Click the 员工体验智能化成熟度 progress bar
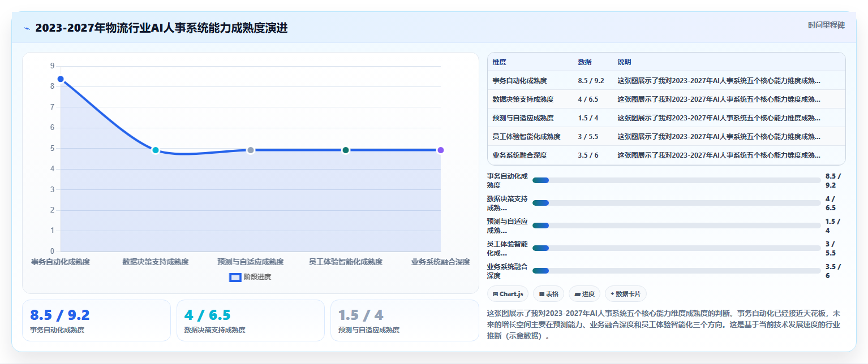The image size is (868, 364). (x=676, y=248)
